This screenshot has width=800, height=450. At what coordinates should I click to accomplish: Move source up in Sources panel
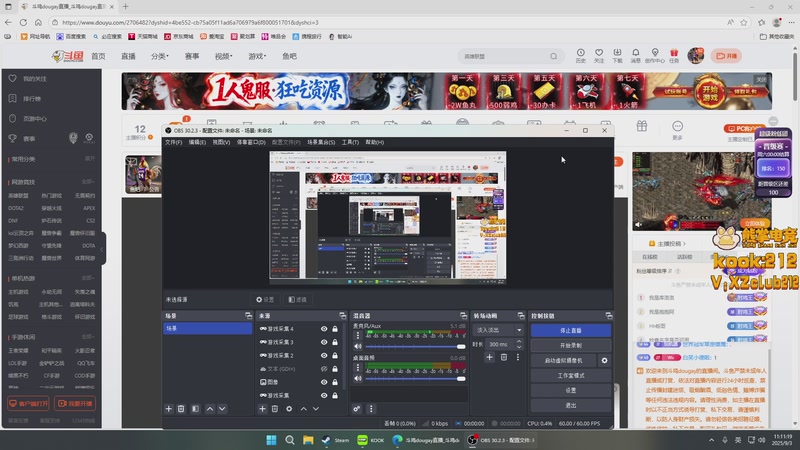click(x=304, y=409)
